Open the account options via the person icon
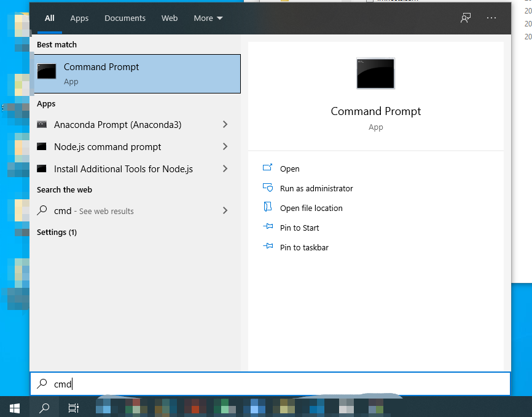 pos(465,18)
